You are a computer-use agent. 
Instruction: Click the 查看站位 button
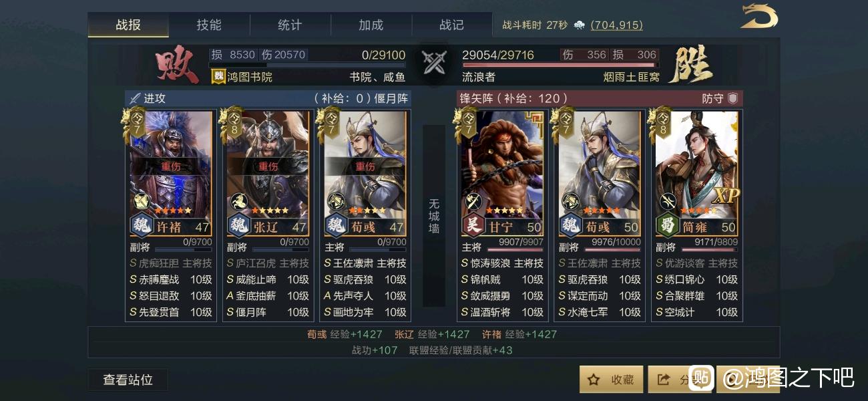pos(128,380)
